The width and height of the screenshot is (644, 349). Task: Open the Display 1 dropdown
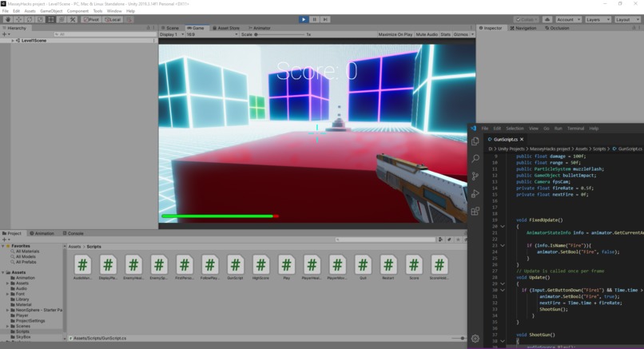tap(172, 34)
